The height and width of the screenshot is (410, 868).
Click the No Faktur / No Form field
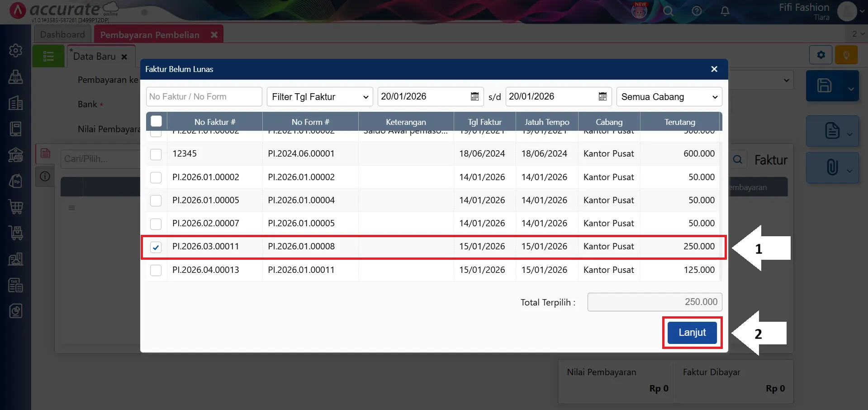coord(204,97)
